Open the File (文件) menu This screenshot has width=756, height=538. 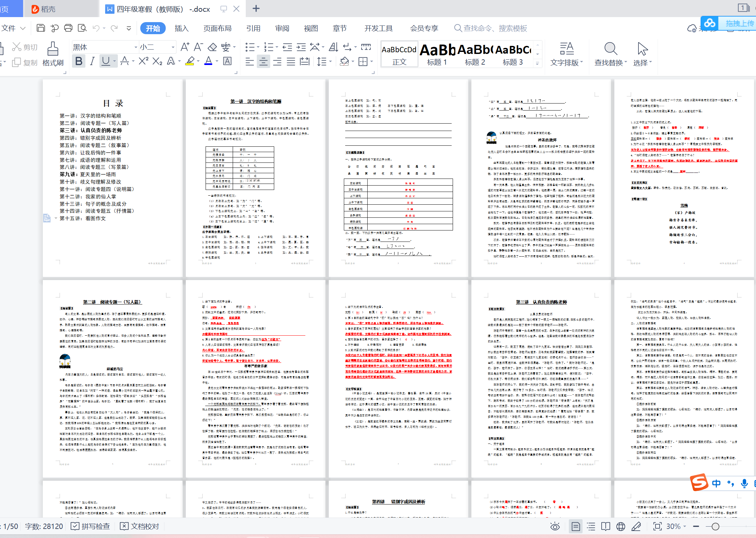tap(13, 28)
